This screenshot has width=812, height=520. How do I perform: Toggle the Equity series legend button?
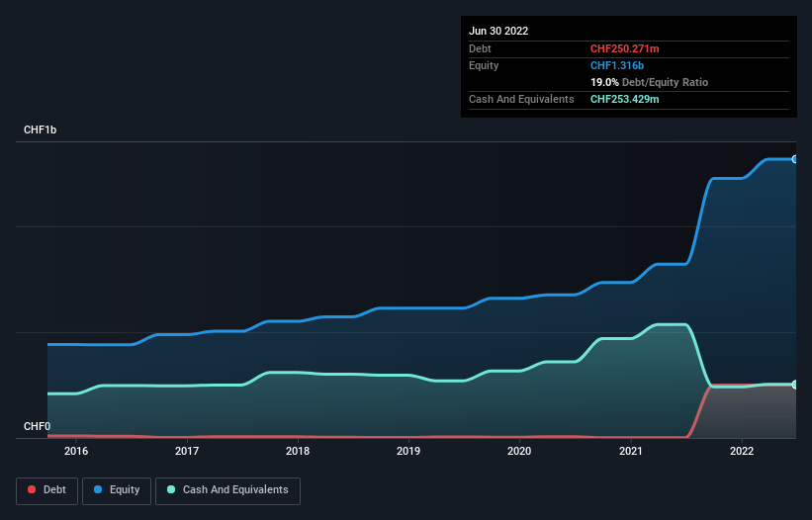117,490
